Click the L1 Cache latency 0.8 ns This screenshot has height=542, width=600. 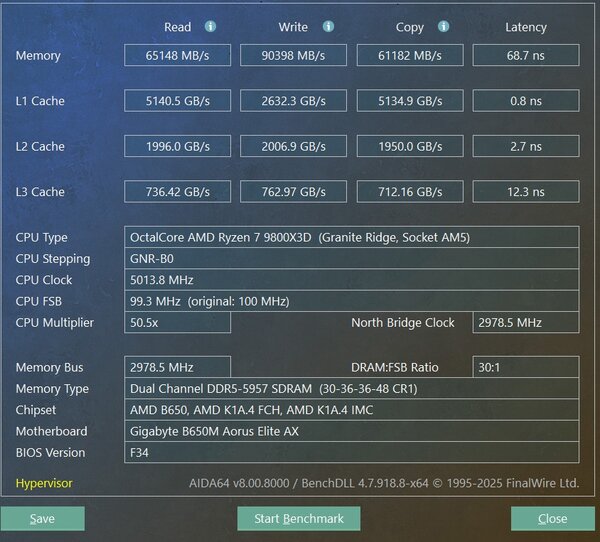tap(526, 101)
